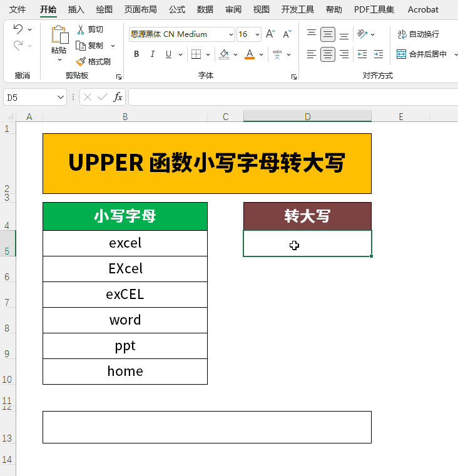Select the Format Painter (格式刷)
This screenshot has height=476, width=458.
coord(93,62)
